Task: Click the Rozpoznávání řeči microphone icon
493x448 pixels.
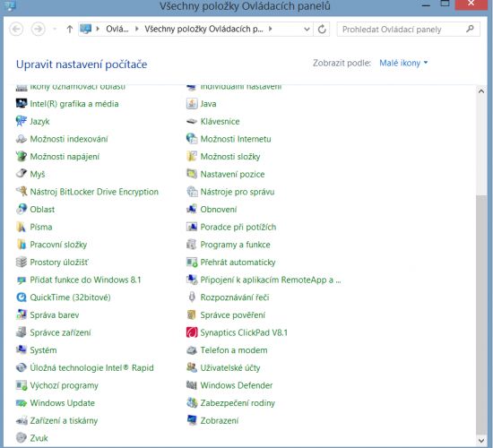Action: pos(192,297)
